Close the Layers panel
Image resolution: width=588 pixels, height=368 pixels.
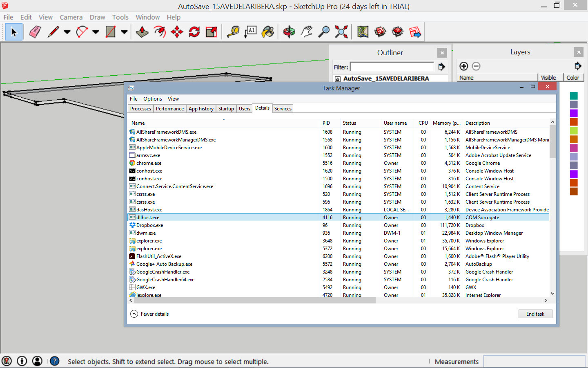click(x=578, y=52)
